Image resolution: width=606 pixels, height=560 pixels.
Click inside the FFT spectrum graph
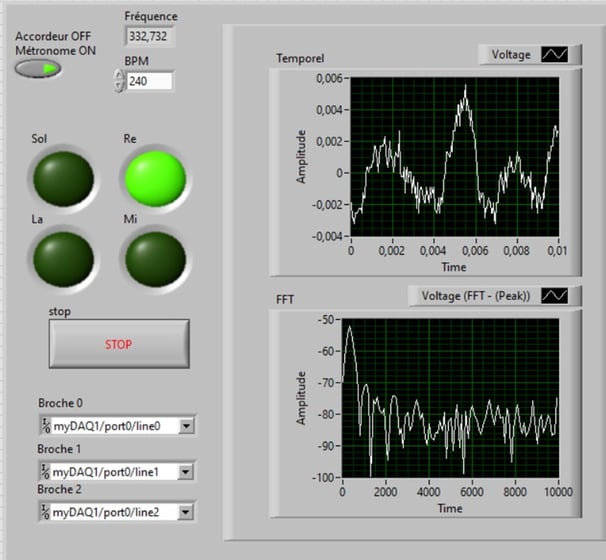tap(450, 398)
